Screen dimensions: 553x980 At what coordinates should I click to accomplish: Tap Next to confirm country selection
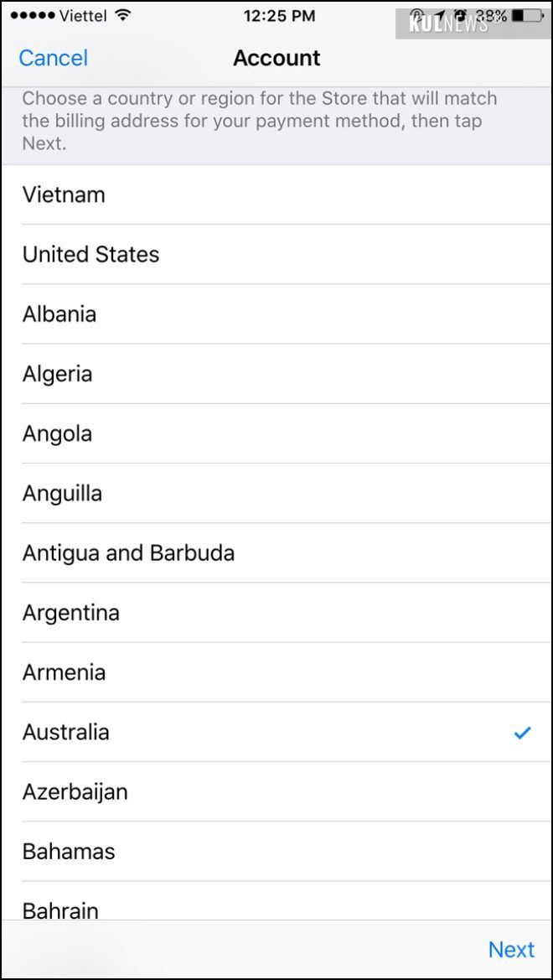click(512, 950)
